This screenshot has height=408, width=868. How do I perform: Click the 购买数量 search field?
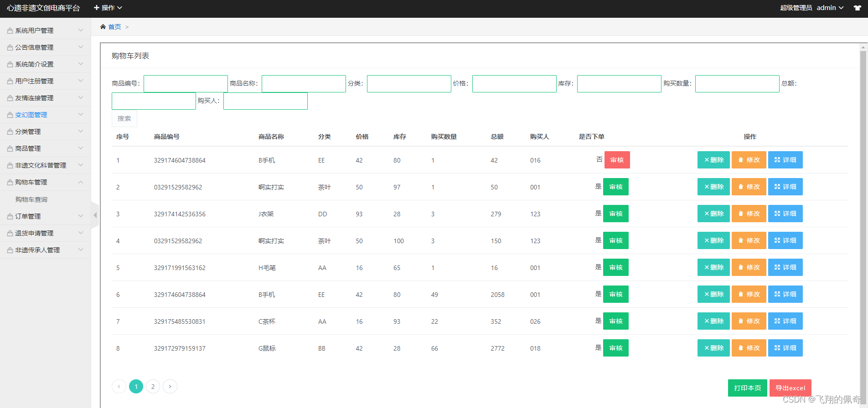pos(737,84)
